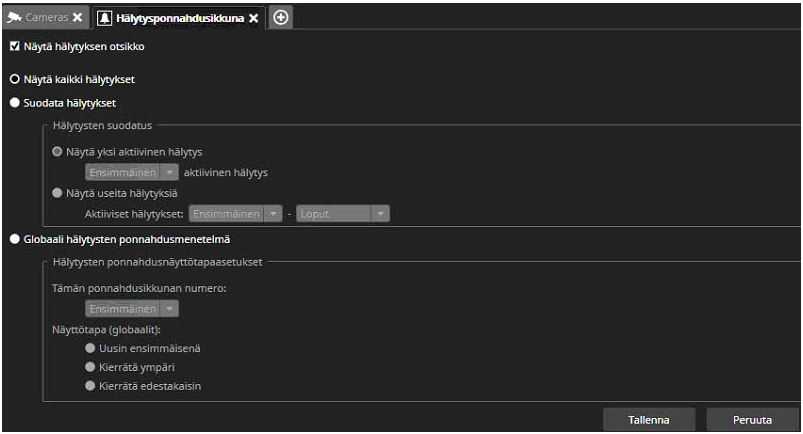The height and width of the screenshot is (434, 803).
Task: Open Ensimmäinen dropdown before aktiivinen hälytys
Action: coord(131,172)
